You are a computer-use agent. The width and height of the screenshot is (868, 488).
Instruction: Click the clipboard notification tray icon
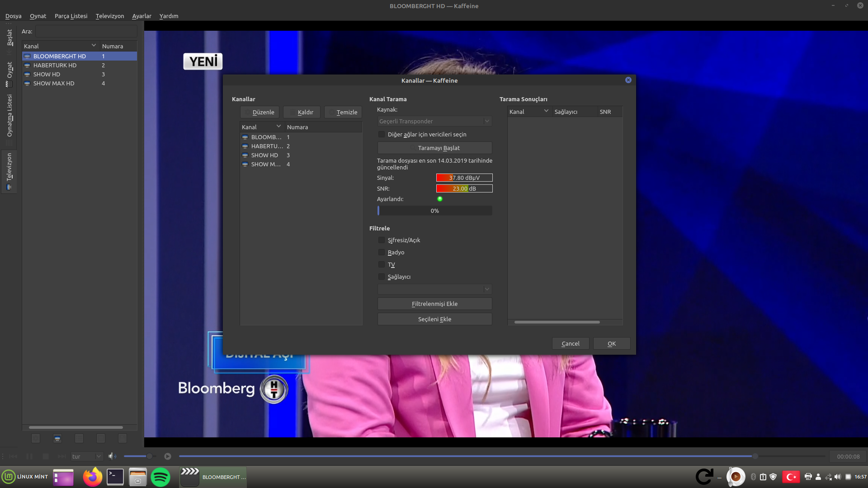tap(763, 477)
